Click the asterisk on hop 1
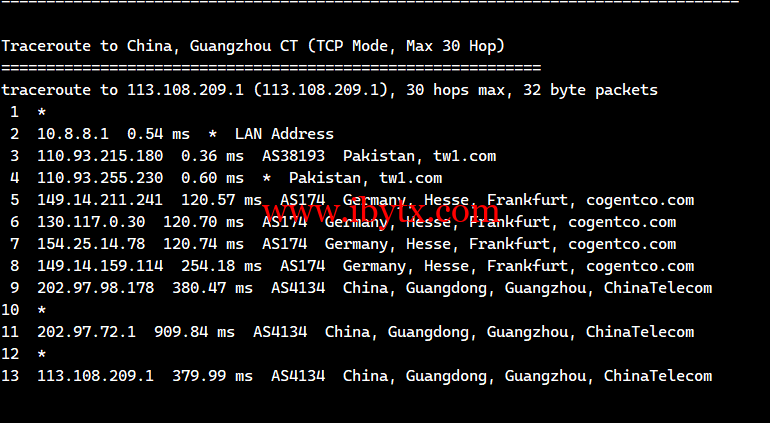 42,113
